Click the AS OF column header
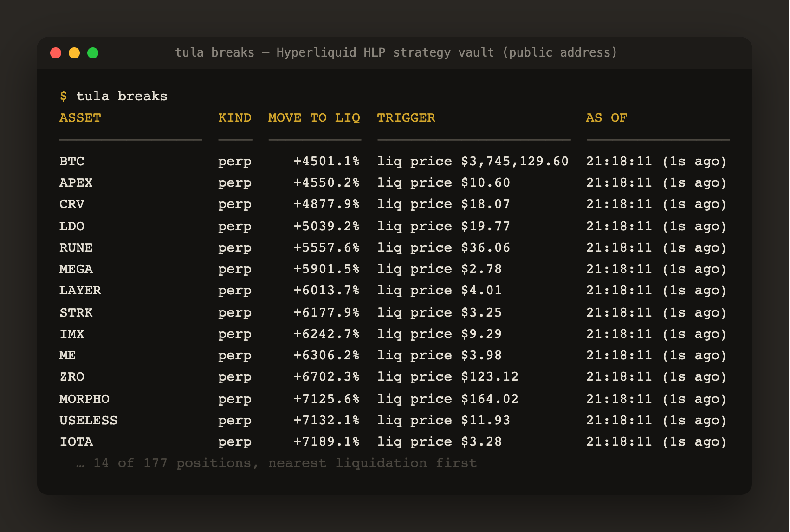790x532 pixels. click(607, 118)
